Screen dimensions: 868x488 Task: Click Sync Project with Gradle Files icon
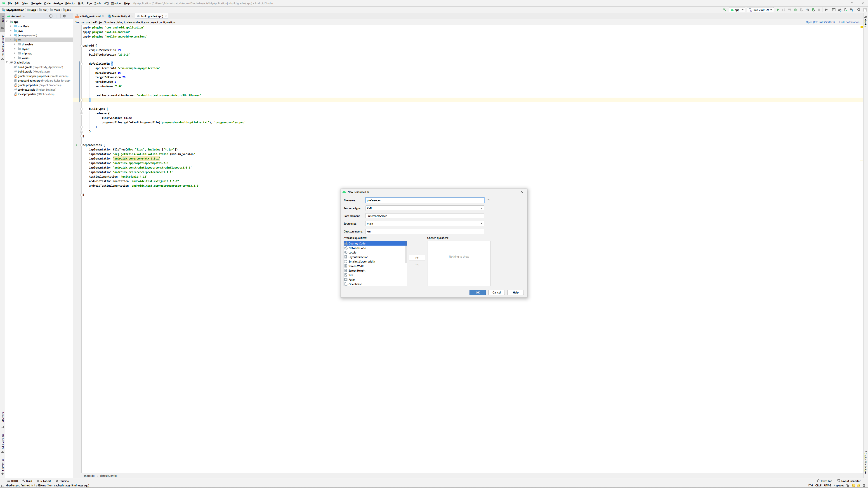coord(840,10)
